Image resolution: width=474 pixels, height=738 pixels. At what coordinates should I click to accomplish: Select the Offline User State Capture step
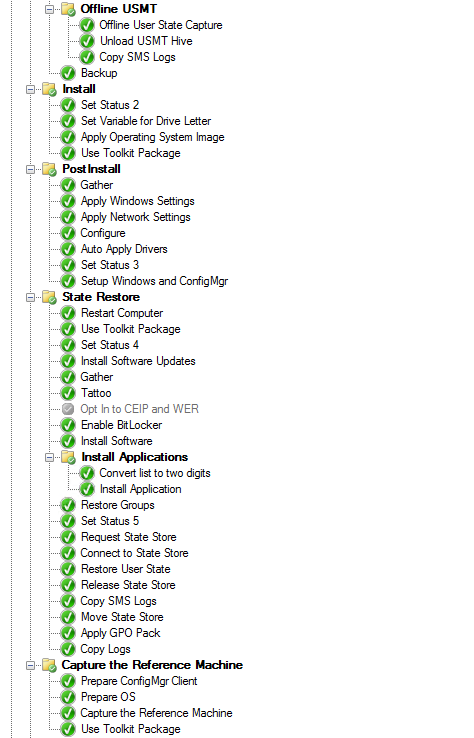coord(161,25)
